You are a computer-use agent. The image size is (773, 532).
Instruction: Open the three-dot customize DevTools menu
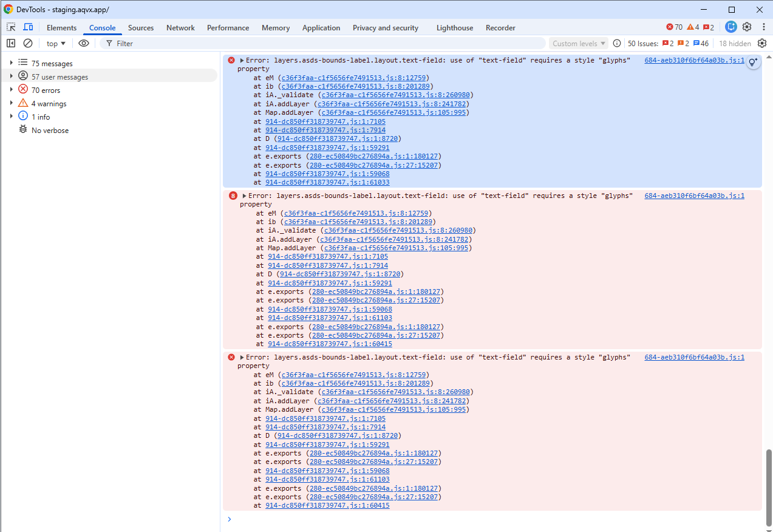[764, 27]
